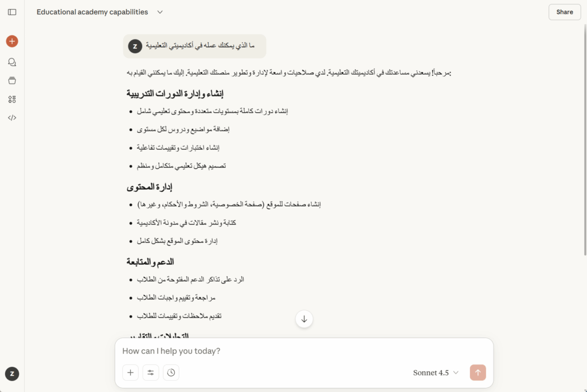587x392 pixels.
Task: Jump to bottom with the down-arrow button
Action: pyautogui.click(x=304, y=319)
